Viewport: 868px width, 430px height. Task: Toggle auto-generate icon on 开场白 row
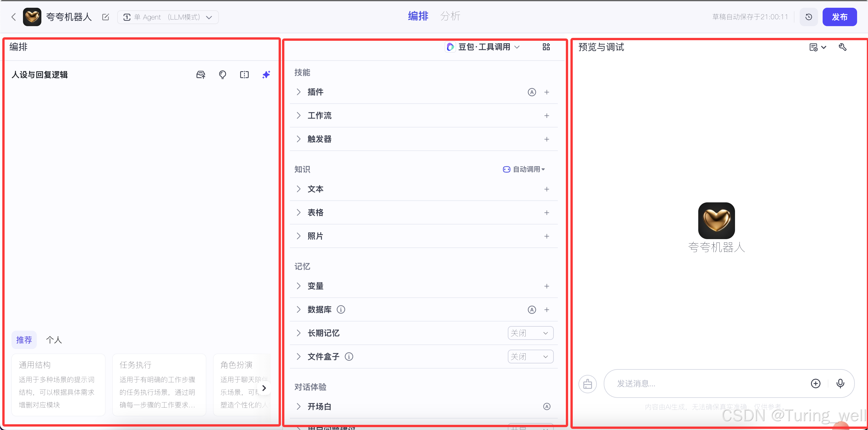click(547, 406)
